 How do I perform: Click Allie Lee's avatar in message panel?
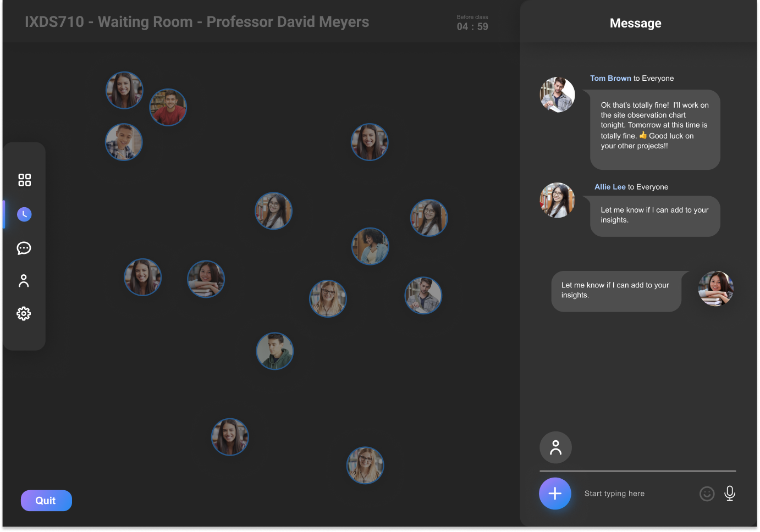pos(557,200)
